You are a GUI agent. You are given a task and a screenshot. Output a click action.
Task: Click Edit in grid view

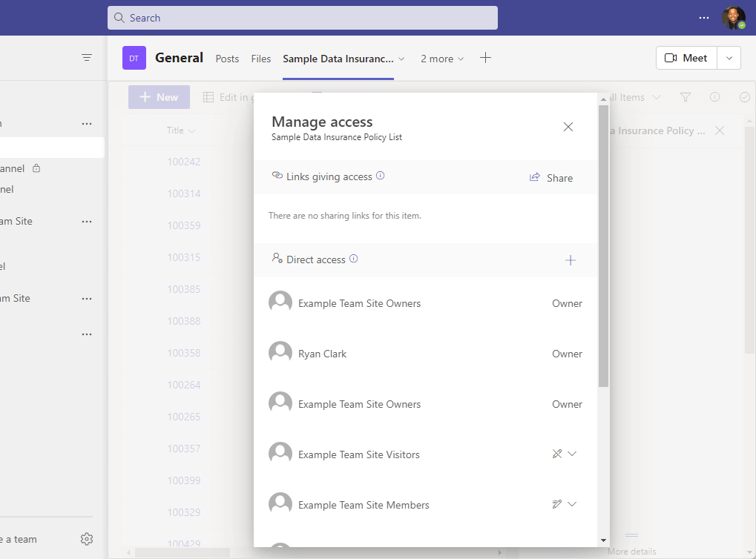pyautogui.click(x=228, y=97)
